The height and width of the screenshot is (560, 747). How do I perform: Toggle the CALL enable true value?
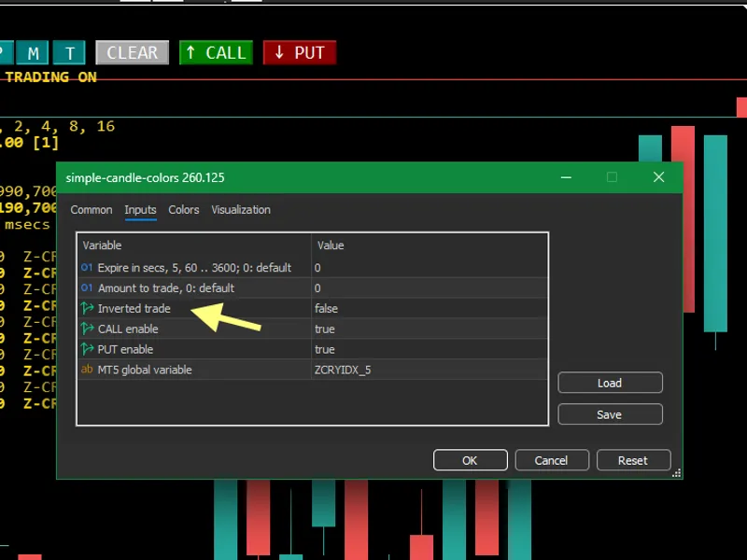pyautogui.click(x=430, y=329)
